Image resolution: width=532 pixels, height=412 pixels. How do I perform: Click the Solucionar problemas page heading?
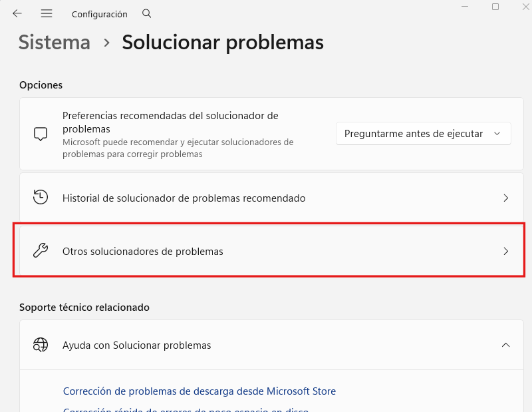click(221, 42)
